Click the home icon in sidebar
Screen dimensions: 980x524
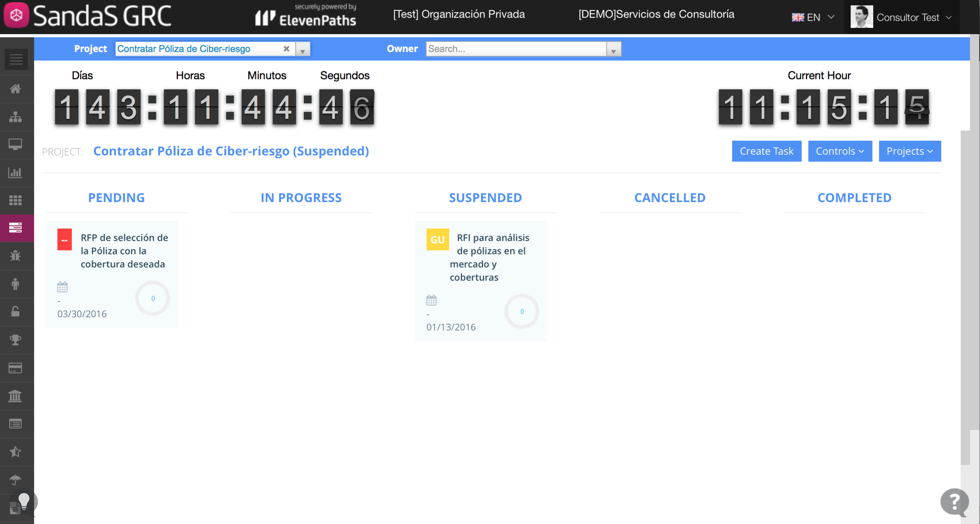tap(16, 89)
